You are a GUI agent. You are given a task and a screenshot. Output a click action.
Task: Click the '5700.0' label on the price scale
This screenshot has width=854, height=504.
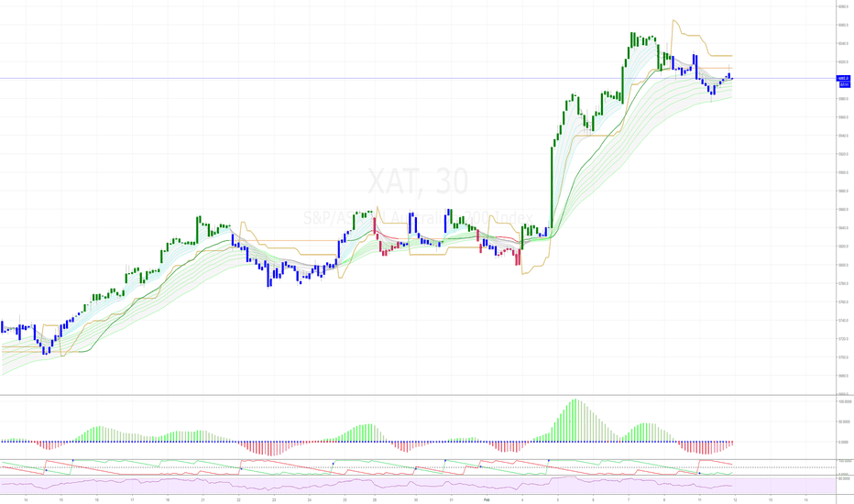(x=843, y=357)
